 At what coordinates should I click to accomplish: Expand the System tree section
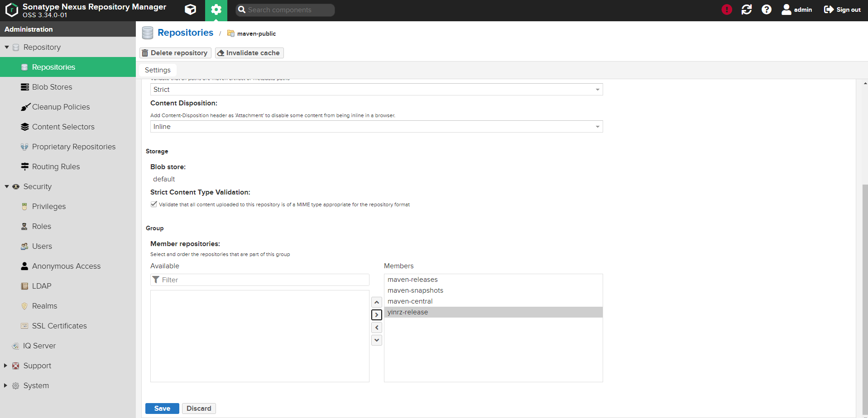pos(6,385)
